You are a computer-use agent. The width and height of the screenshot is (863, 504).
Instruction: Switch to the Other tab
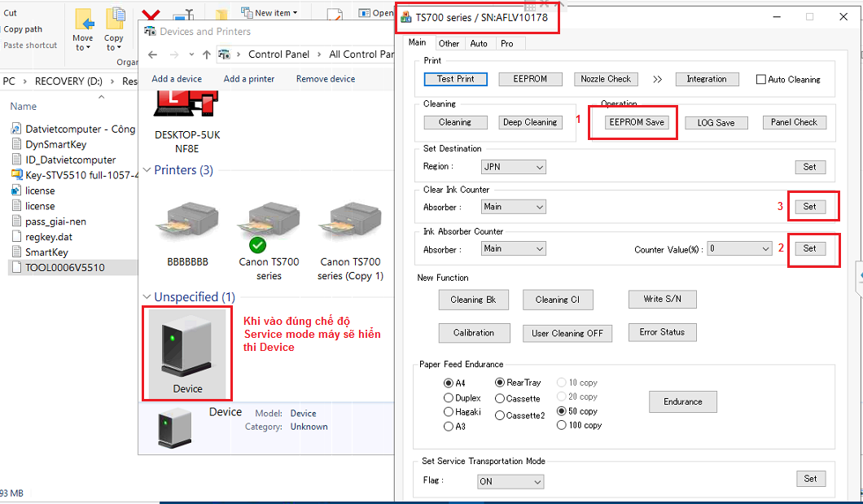tap(449, 43)
